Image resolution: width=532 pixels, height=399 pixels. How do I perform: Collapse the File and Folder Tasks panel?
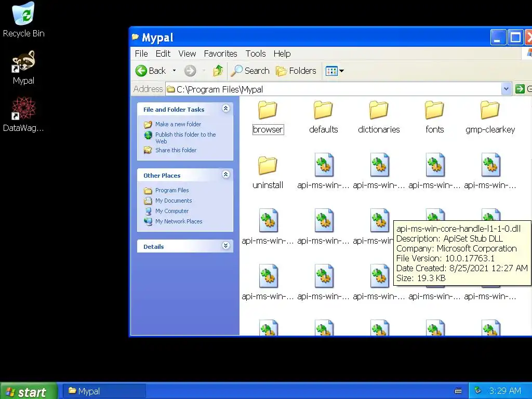tap(225, 109)
